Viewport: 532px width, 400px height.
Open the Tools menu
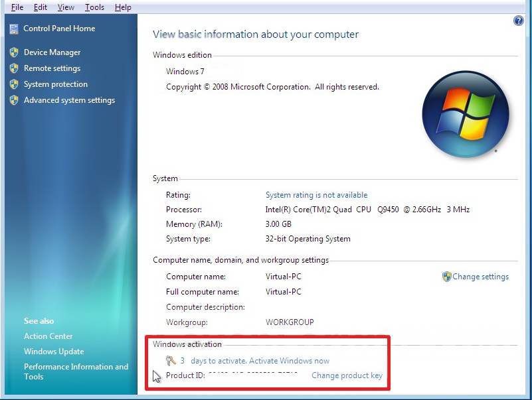click(94, 7)
